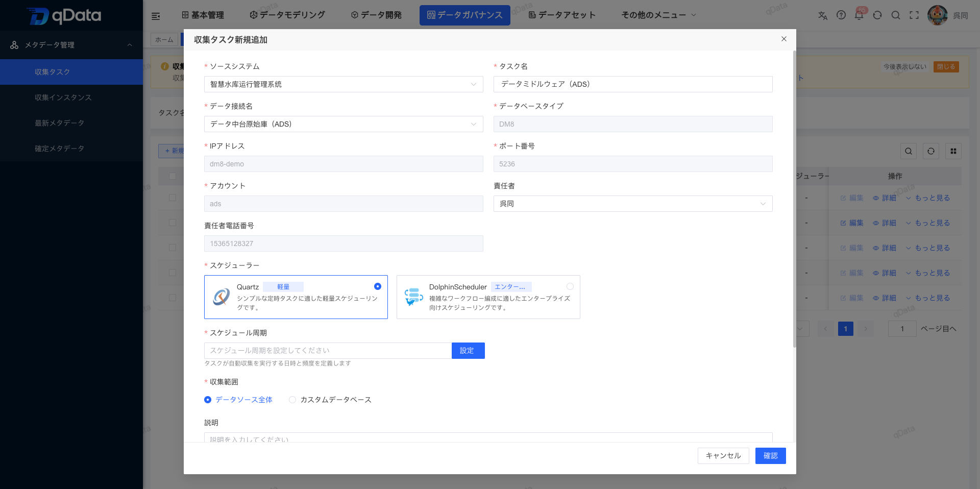This screenshot has height=489, width=980.
Task: Close the 収集タスク新規追加 dialog
Action: [784, 39]
